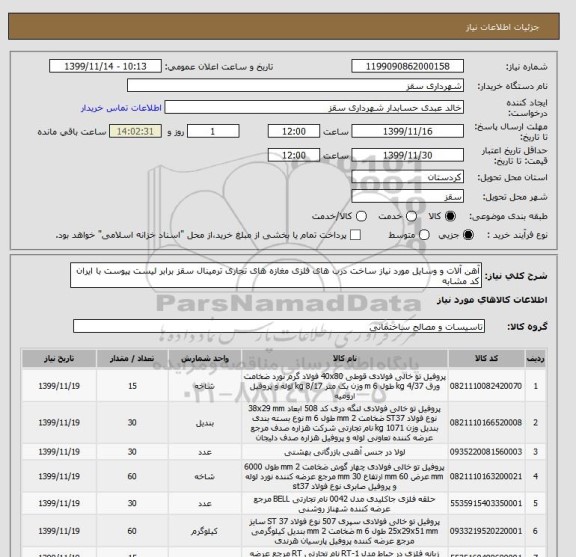This screenshot has width=576, height=557.
Task: Click the واحد شمارش column header
Action: pyautogui.click(x=205, y=358)
